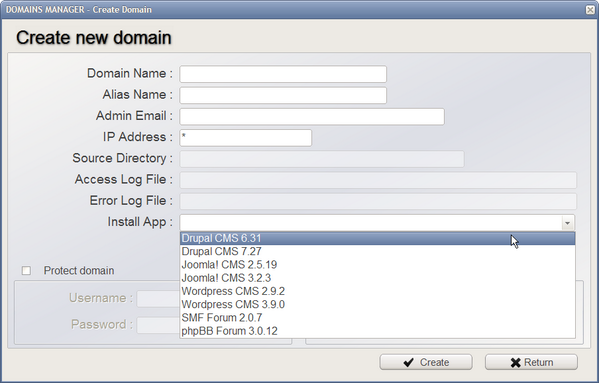This screenshot has height=383, width=599.
Task: Choose Drupal CMS 6.31 from list
Action: (377, 238)
